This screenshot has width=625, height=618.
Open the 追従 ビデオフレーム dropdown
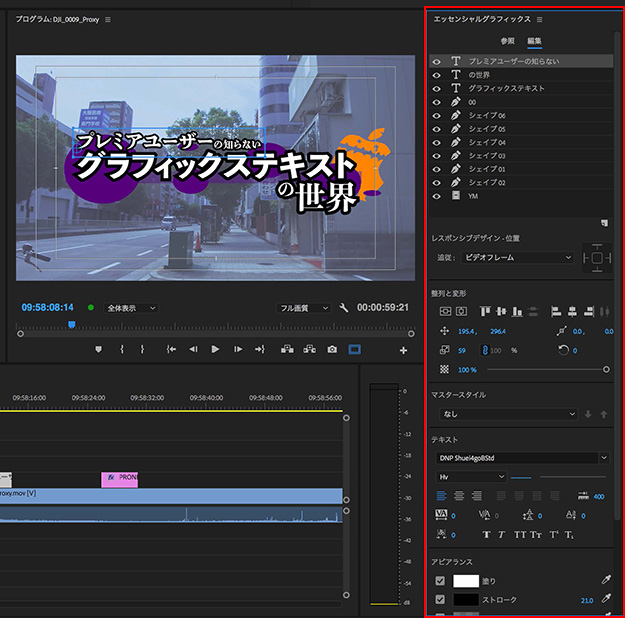517,258
